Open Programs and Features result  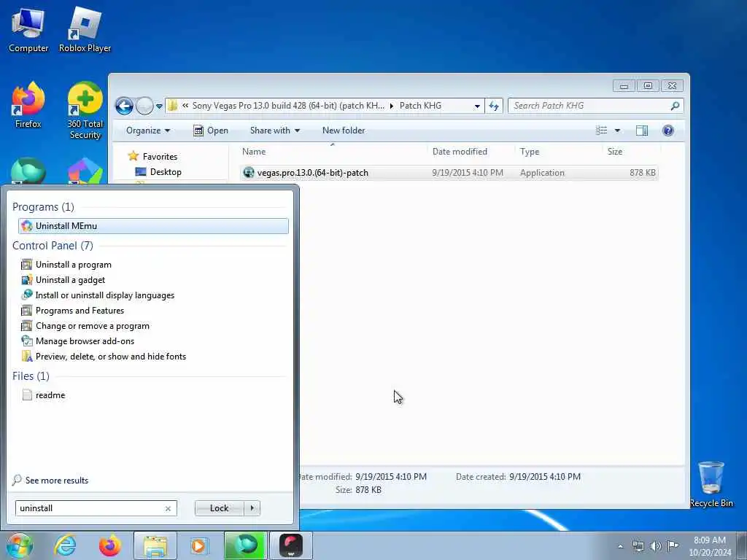click(x=80, y=311)
